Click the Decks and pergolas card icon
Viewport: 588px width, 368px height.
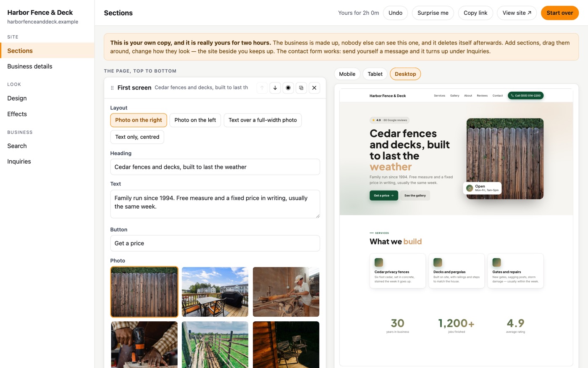[438, 262]
